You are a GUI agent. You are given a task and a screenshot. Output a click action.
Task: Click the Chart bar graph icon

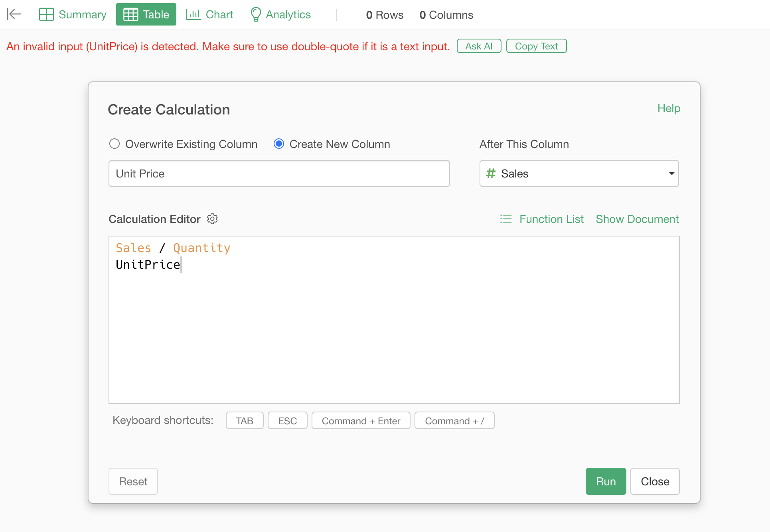[x=193, y=14]
